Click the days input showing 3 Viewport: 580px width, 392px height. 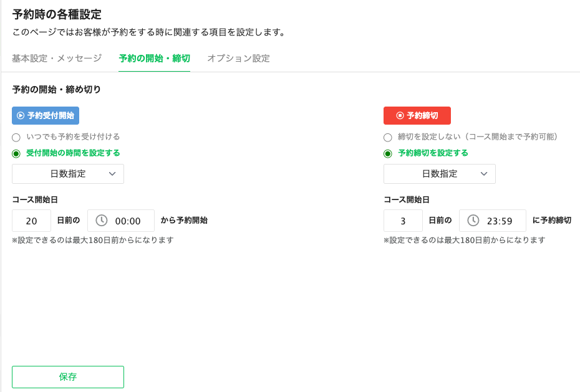pyautogui.click(x=403, y=221)
